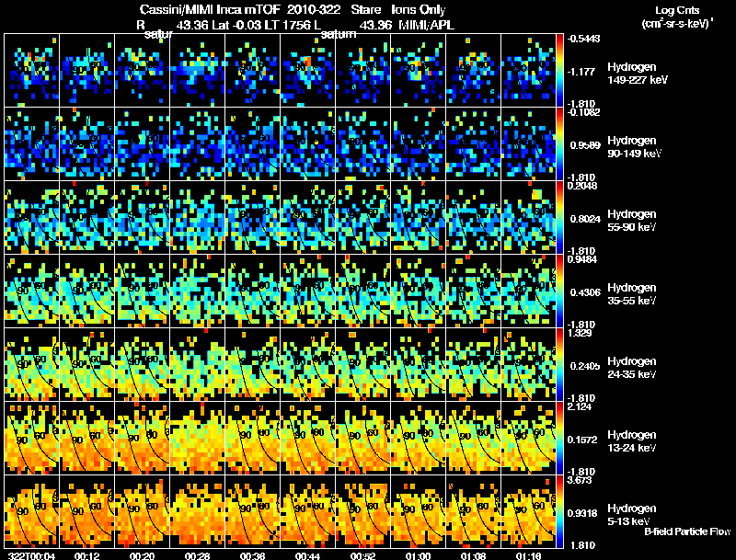Click the '0.8024' colorbar value

pos(585,219)
